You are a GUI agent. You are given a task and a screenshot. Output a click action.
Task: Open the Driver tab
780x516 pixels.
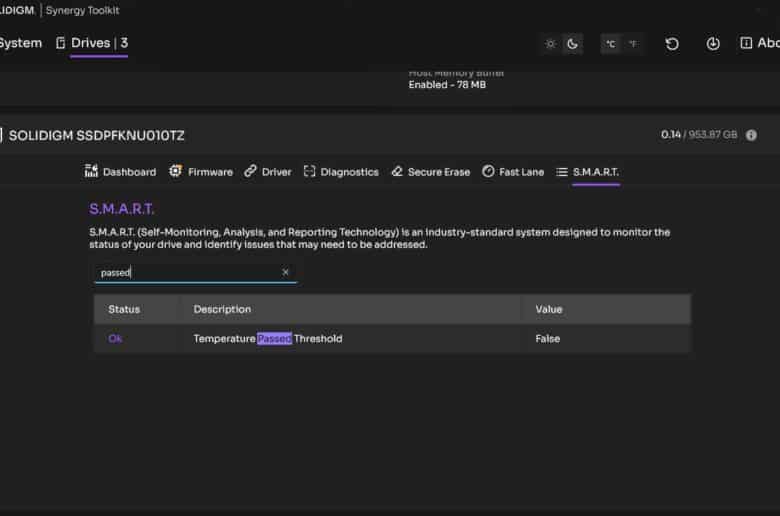[268, 172]
